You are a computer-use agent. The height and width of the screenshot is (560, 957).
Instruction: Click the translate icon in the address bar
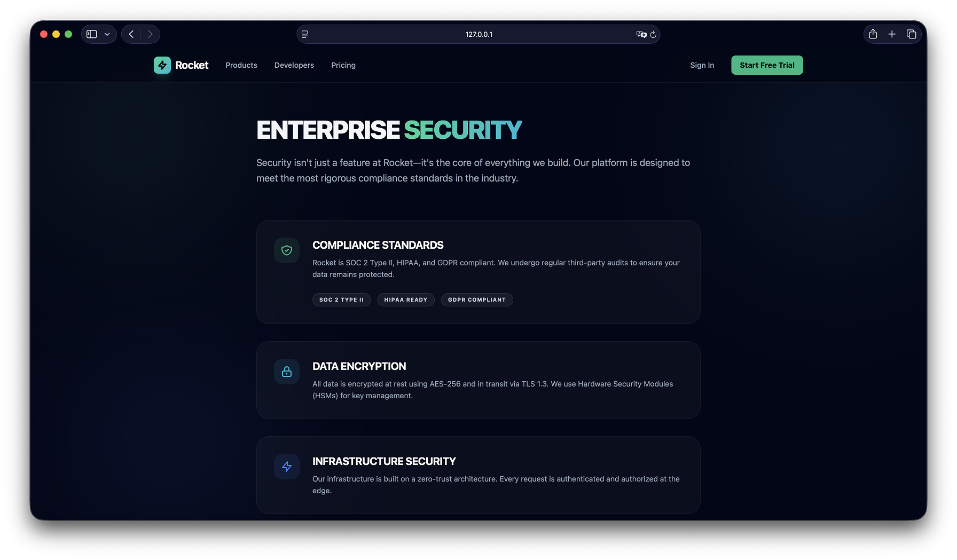(641, 34)
